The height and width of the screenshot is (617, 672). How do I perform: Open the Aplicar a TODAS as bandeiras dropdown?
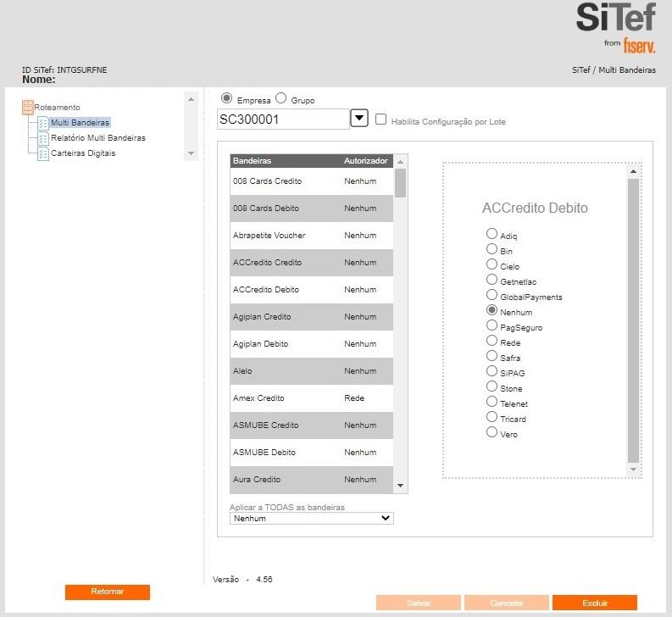click(x=312, y=518)
